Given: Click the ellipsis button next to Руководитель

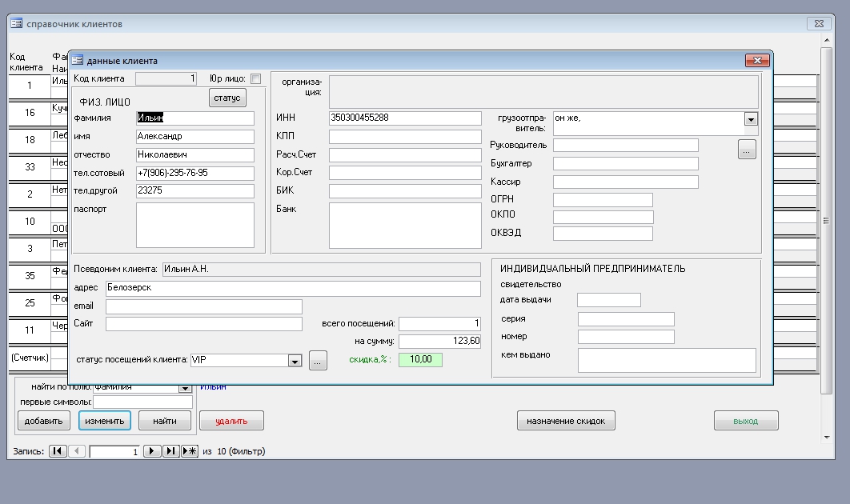Looking at the screenshot, I should click(x=747, y=150).
